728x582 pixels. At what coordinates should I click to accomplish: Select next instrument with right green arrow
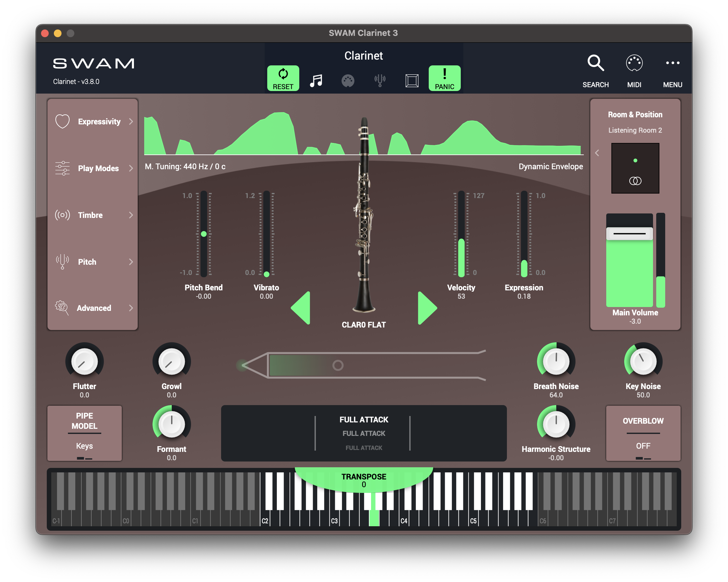click(427, 308)
